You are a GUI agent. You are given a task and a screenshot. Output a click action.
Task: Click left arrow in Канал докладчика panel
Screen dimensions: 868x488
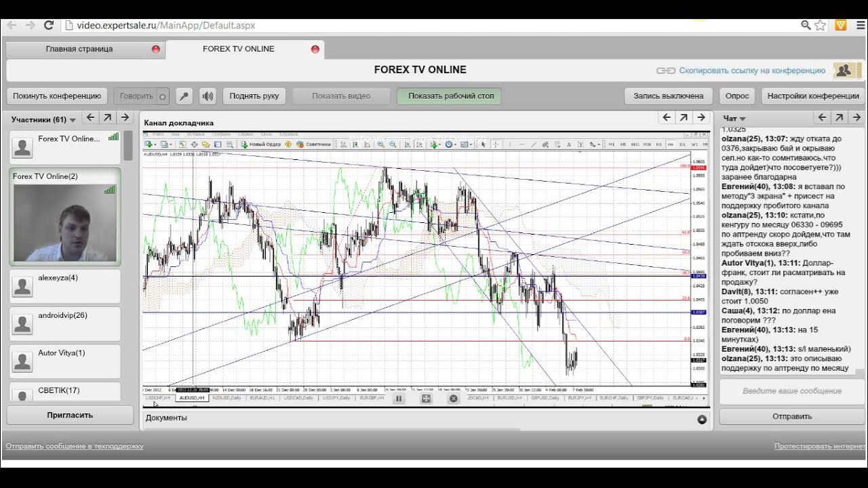[667, 118]
